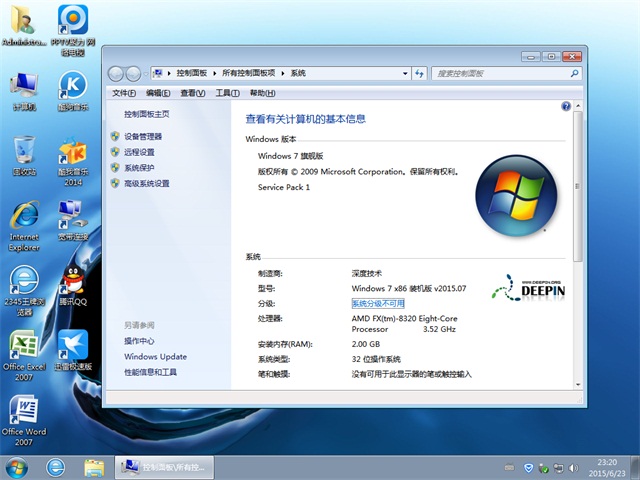Launch the PPTV network TV shortcut
Image resolution: width=640 pixels, height=480 pixels.
tap(73, 30)
